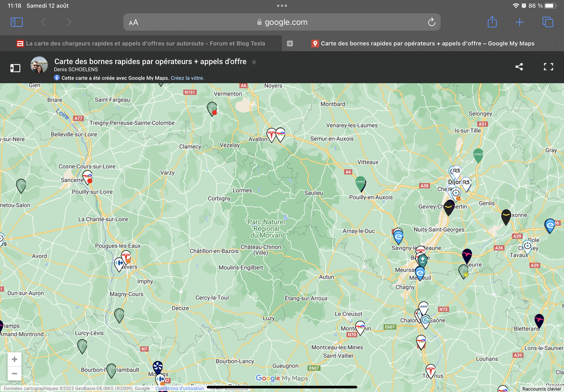The height and width of the screenshot is (392, 564).
Task: Open Conditions d'utilisation link
Action: point(179,389)
